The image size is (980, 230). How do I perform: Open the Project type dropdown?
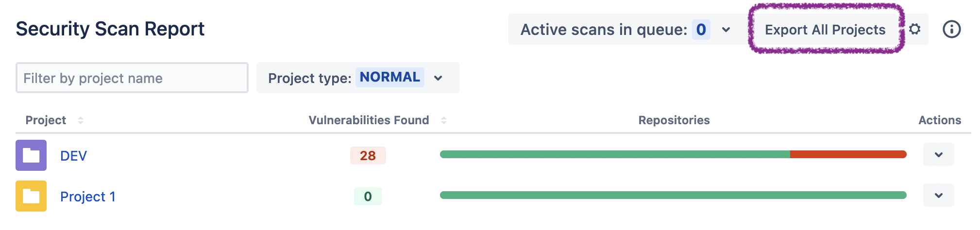pos(438,78)
